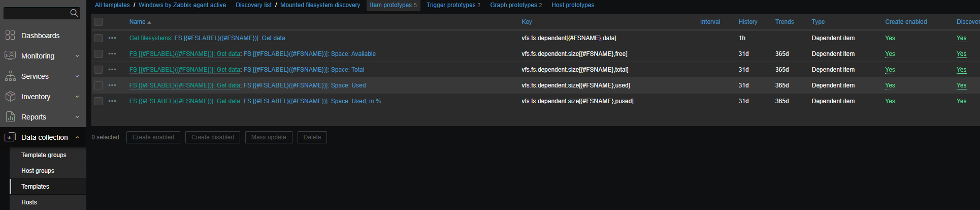Click the Reports sidebar icon
The height and width of the screenshot is (210, 980).
coord(10,117)
